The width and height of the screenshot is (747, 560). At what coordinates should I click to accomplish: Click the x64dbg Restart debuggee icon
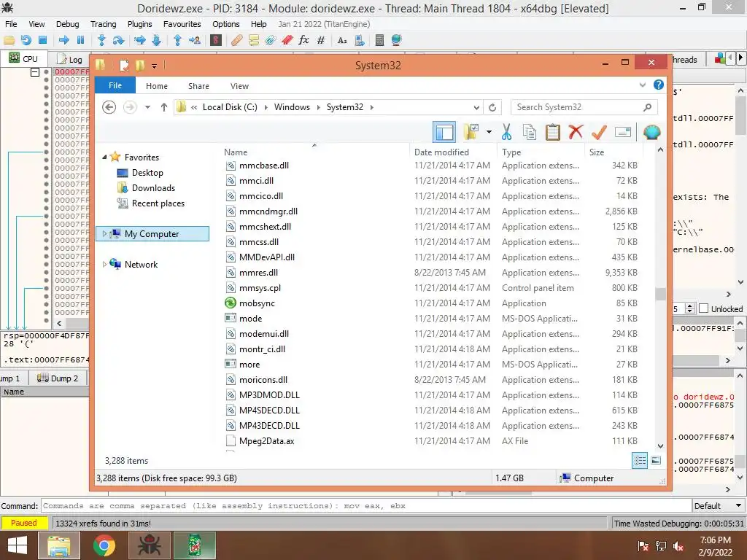(26, 41)
